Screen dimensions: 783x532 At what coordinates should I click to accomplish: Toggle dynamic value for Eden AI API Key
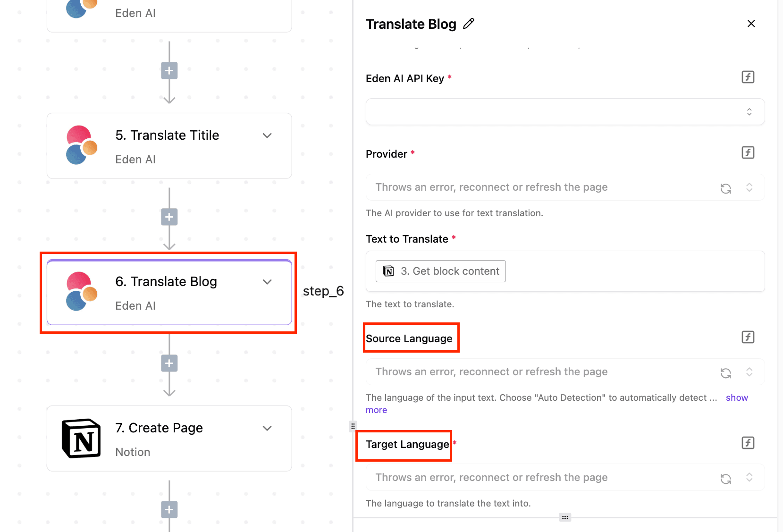click(748, 77)
